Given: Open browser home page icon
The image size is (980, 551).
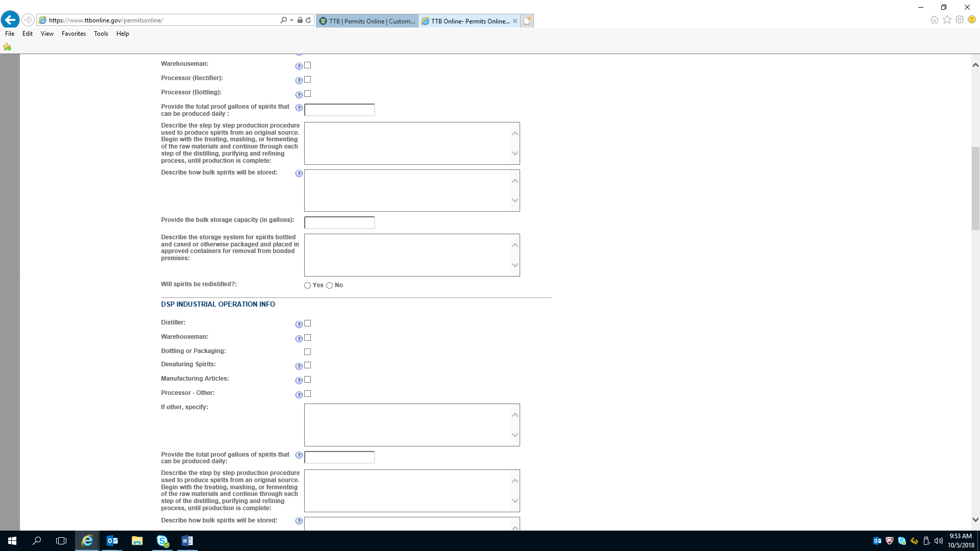Looking at the screenshot, I should coord(934,20).
